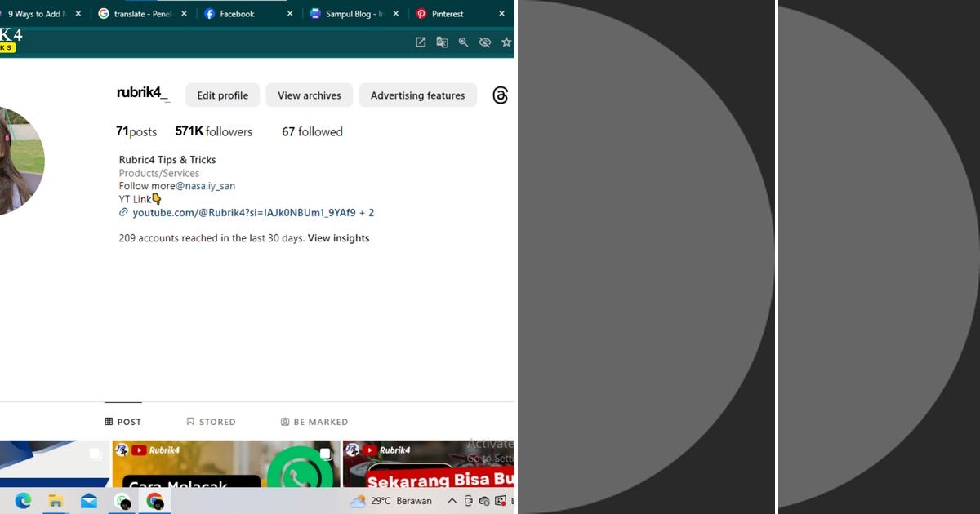This screenshot has width=980, height=514.
Task: Close the 9 Ways to Add tab
Action: click(78, 14)
